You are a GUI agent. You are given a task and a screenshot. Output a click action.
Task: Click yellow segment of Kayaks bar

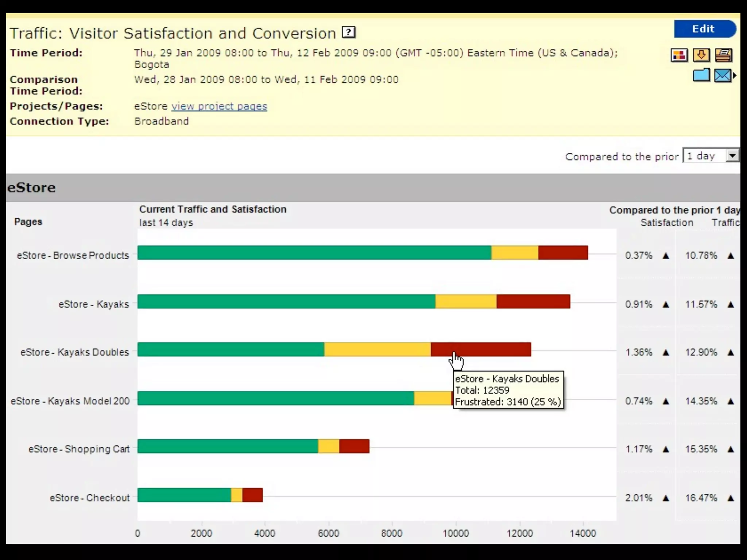click(466, 302)
